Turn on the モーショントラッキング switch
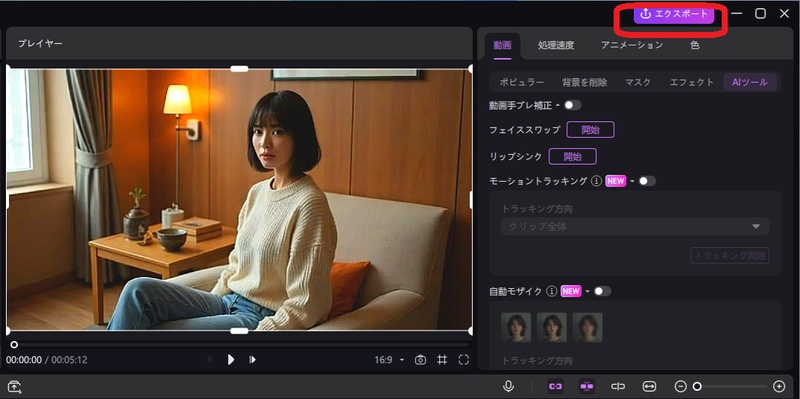This screenshot has width=800, height=399. (x=647, y=181)
